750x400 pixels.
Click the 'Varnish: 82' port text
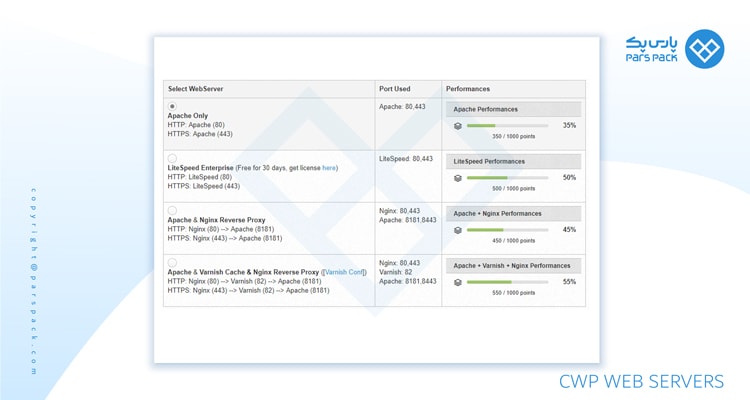[x=396, y=272]
